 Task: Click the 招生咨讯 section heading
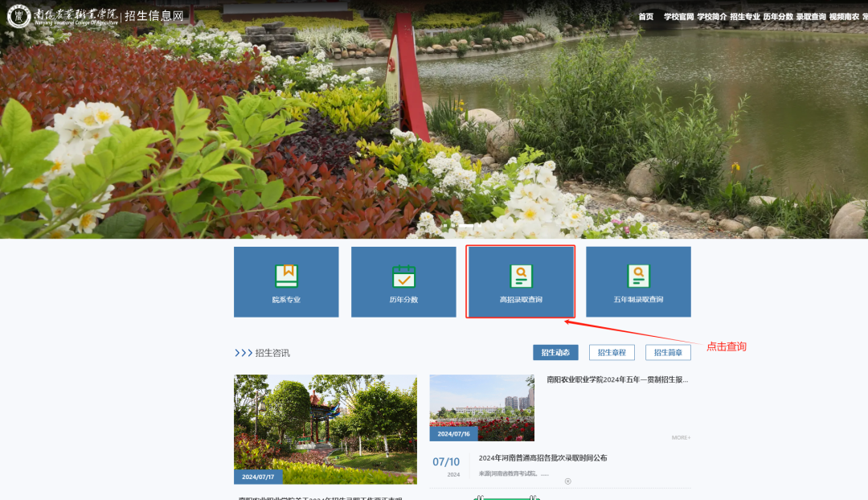tap(272, 353)
